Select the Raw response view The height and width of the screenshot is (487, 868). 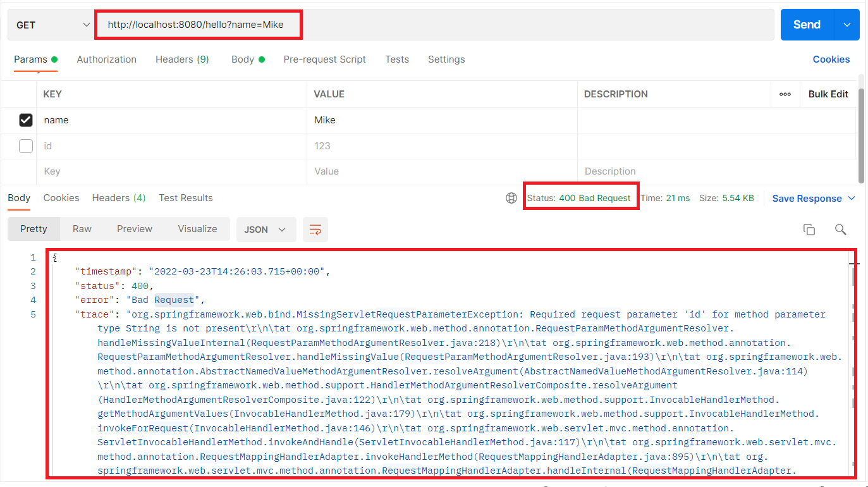point(82,229)
